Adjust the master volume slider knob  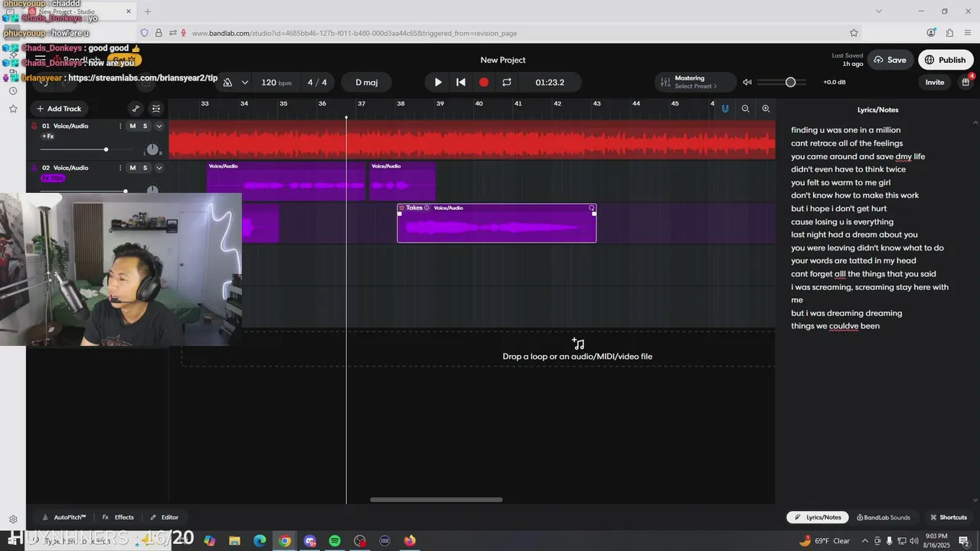pyautogui.click(x=790, y=82)
